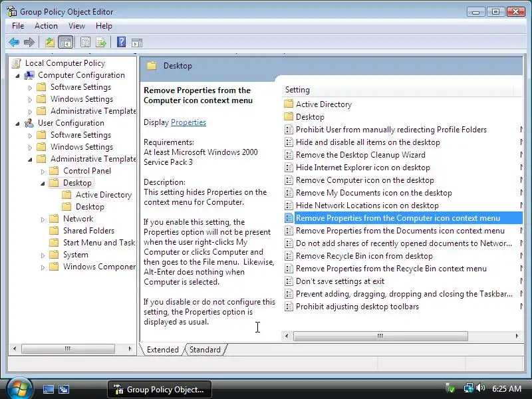
Task: Click the Show Desktop quick launch icon
Action: click(x=48, y=389)
